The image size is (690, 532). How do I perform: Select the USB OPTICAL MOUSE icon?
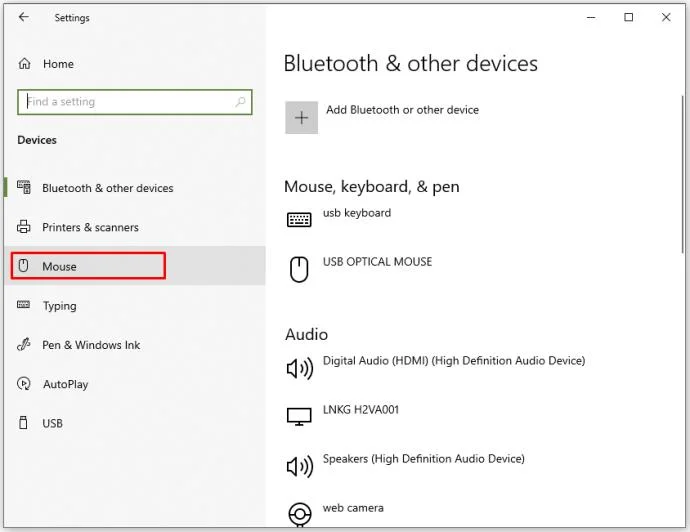click(299, 268)
